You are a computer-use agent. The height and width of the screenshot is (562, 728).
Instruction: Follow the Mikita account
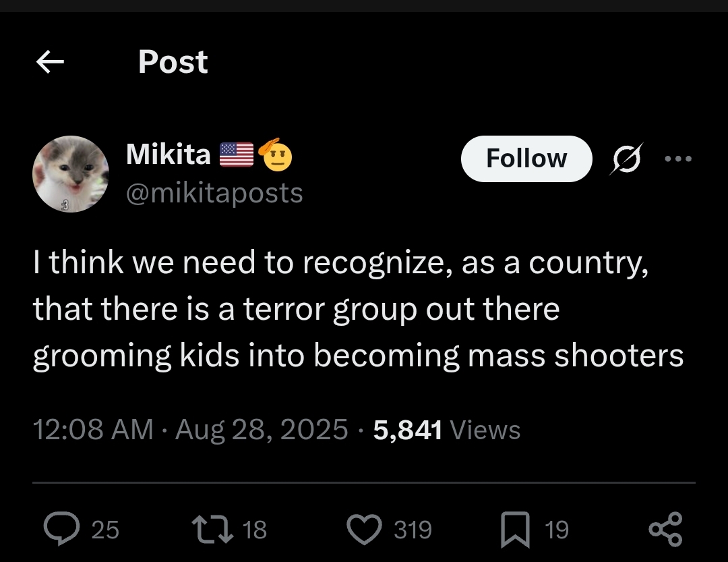coord(526,159)
